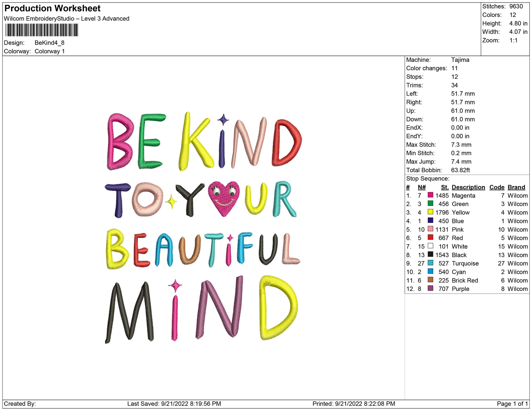Click the Green color swatch in stop sequence
Screen dimensions: 532x409
[430, 203]
